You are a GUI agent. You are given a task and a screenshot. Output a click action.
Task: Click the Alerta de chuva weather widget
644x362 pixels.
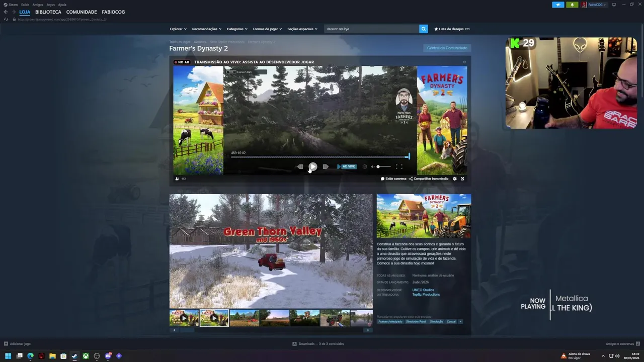[576, 356]
